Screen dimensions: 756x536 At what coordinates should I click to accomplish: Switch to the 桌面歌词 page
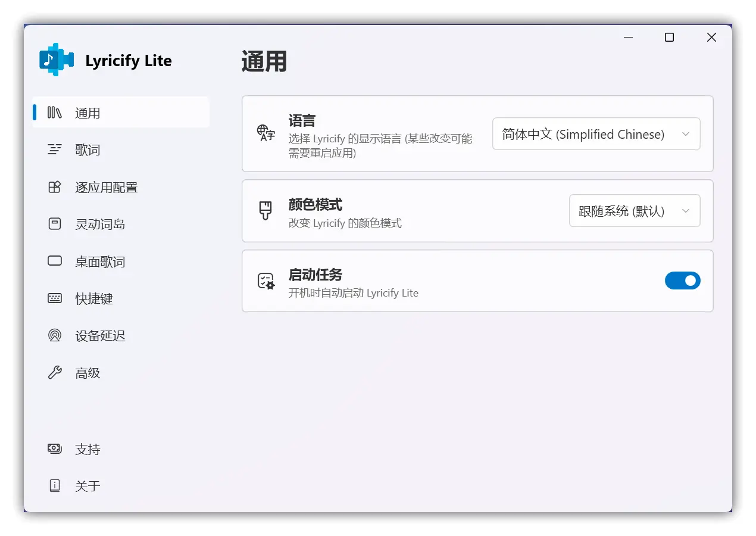click(x=121, y=261)
